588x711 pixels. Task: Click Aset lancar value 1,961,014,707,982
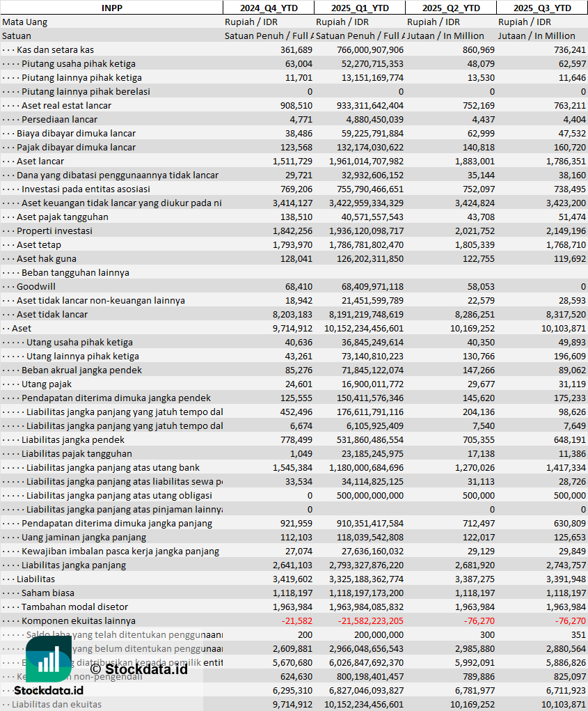pos(367,162)
